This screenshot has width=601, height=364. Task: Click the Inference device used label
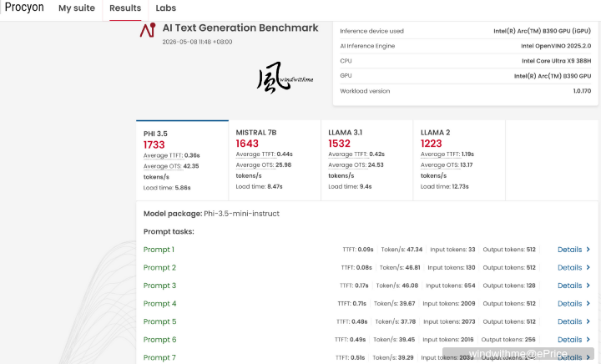(x=371, y=31)
